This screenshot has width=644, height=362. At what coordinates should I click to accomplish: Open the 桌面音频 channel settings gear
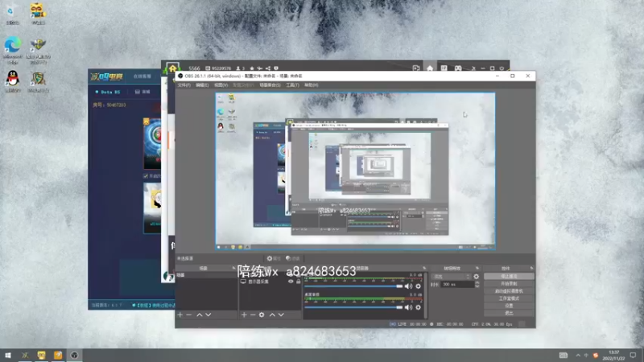(418, 307)
